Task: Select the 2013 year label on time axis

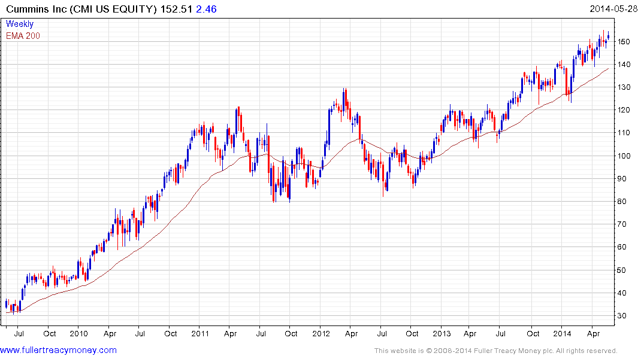Action: click(442, 333)
